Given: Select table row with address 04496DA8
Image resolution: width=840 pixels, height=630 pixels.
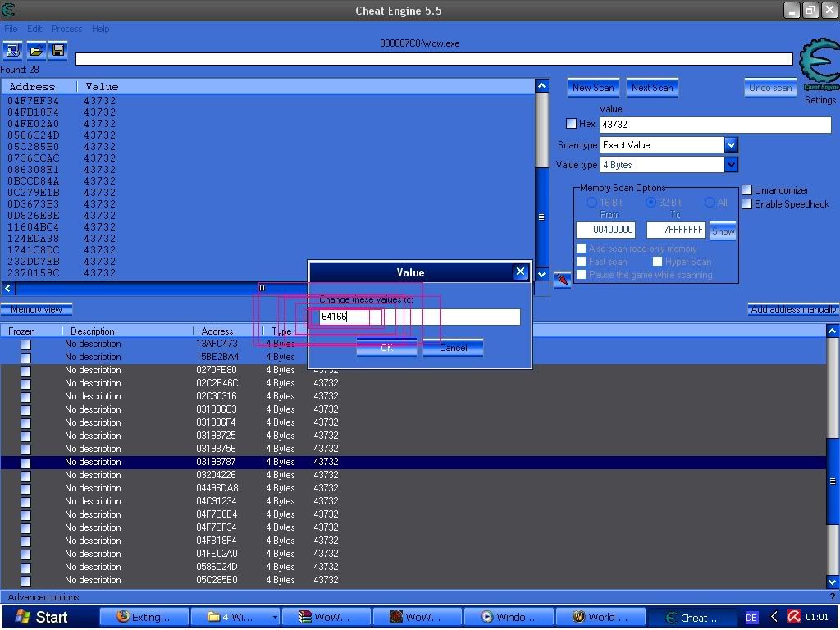Looking at the screenshot, I should click(x=413, y=488).
